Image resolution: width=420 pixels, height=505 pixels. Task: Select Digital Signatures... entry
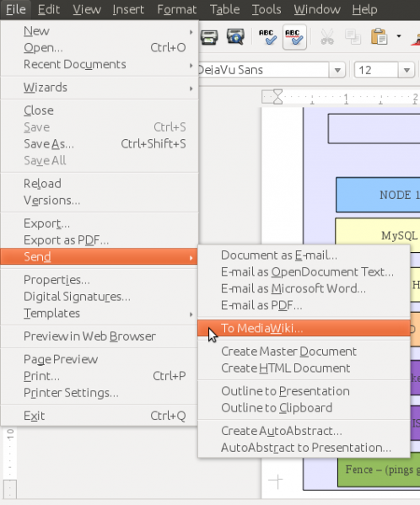click(x=100, y=297)
